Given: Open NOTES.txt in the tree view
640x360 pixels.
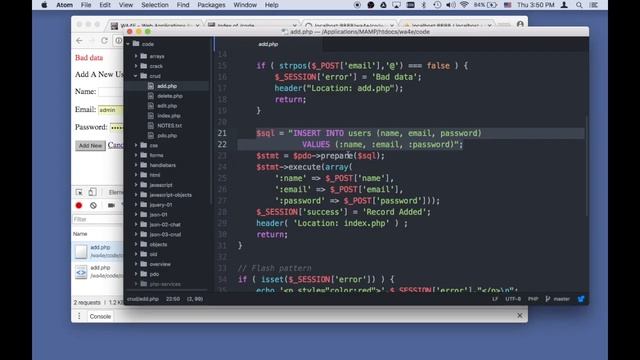Looking at the screenshot, I should click(169, 126).
